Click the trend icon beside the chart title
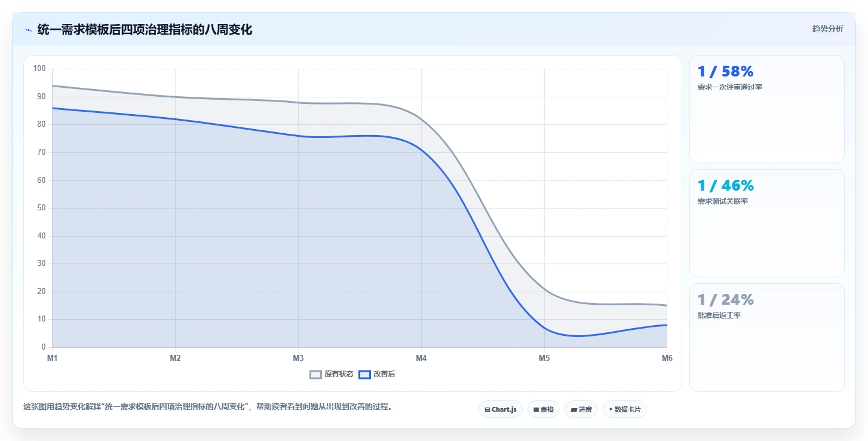Screen dimensions: 868x441 point(28,30)
